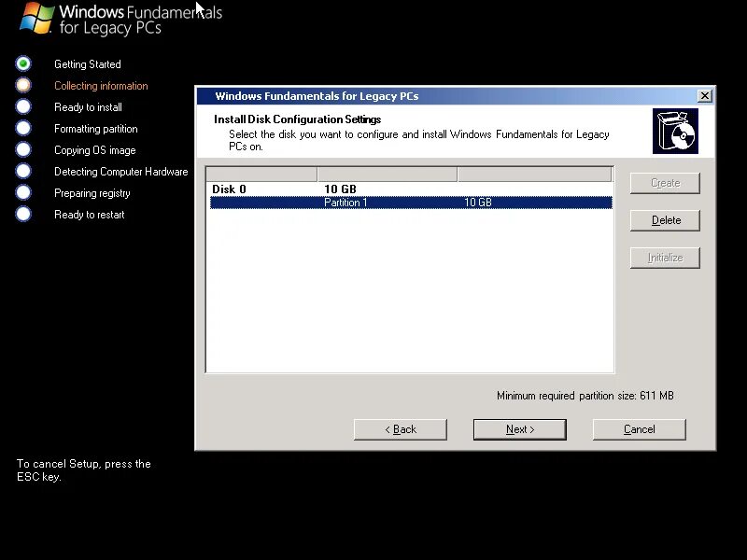Click the first blank column header

261,175
